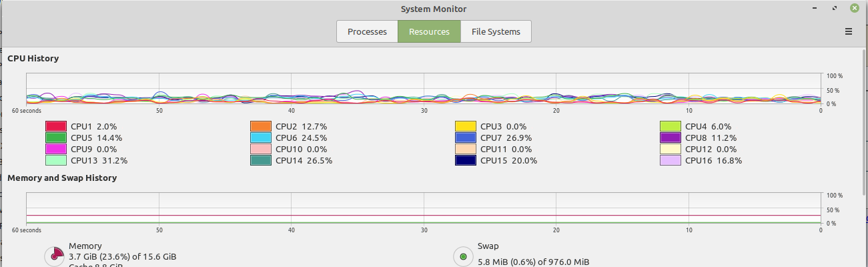
Task: Open the hamburger menu button
Action: (849, 31)
